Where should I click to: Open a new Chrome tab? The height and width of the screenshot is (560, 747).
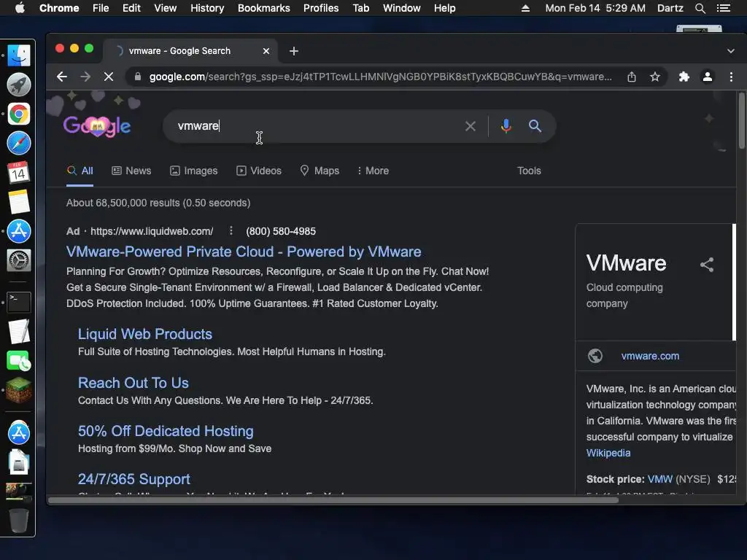coord(294,51)
